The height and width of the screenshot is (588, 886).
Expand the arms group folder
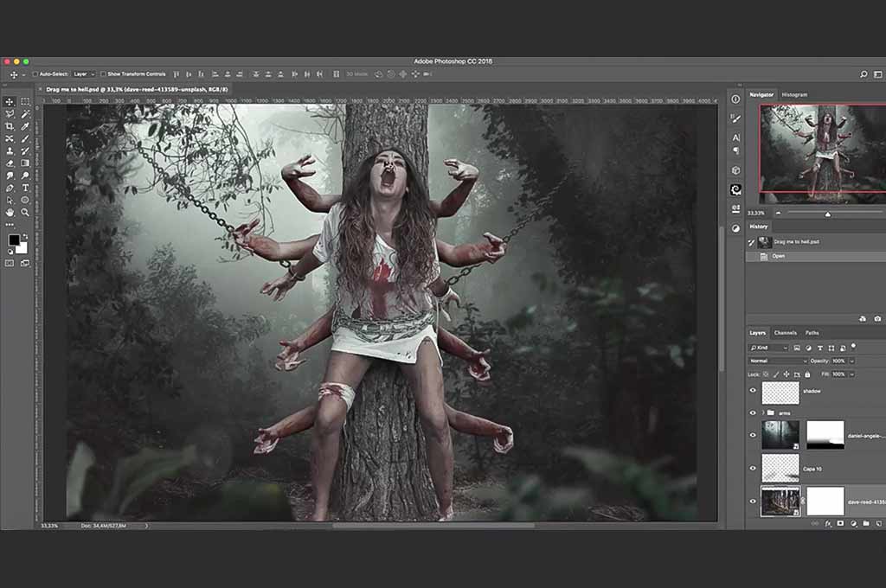click(x=763, y=413)
